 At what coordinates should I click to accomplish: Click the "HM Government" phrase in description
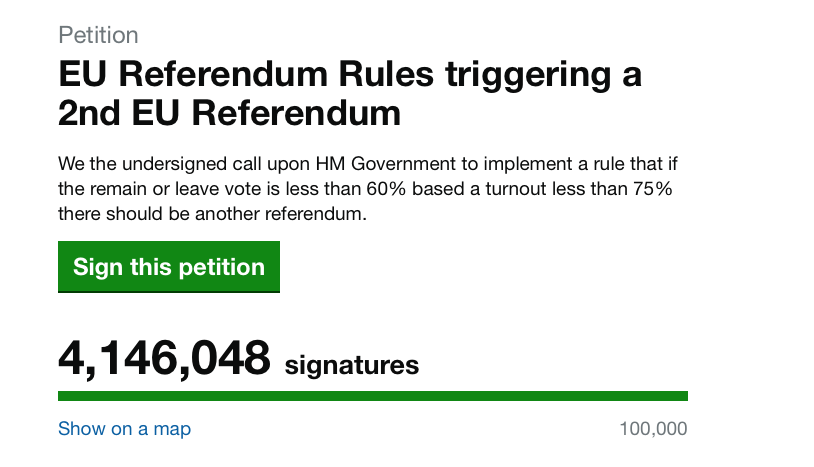coord(386,164)
